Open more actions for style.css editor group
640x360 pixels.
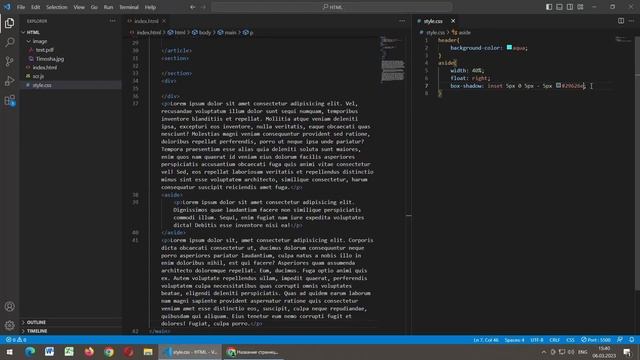631,21
